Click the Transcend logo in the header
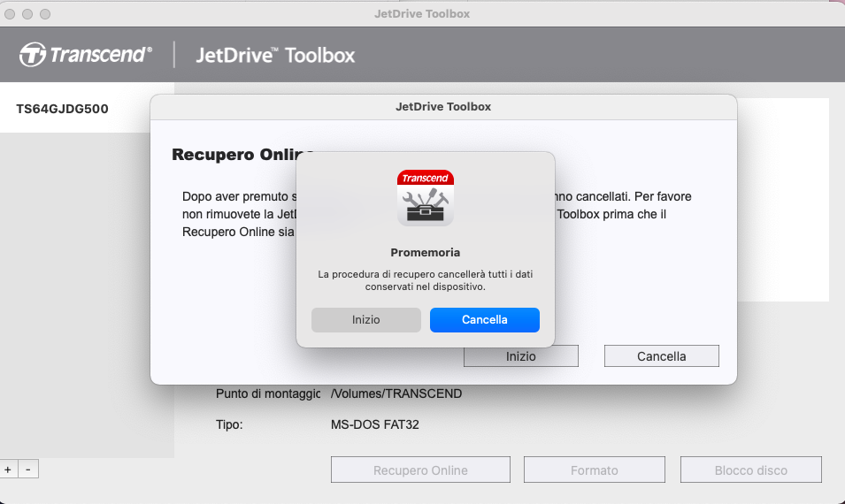The height and width of the screenshot is (504, 845). [x=86, y=55]
